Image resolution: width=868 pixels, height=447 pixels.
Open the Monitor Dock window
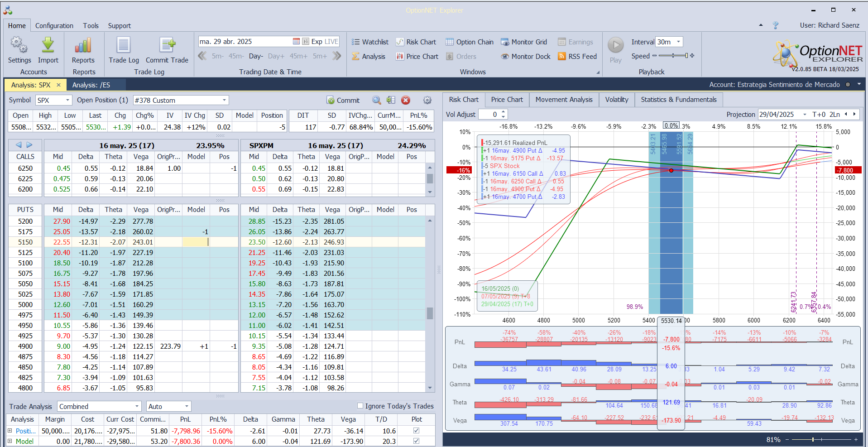526,57
